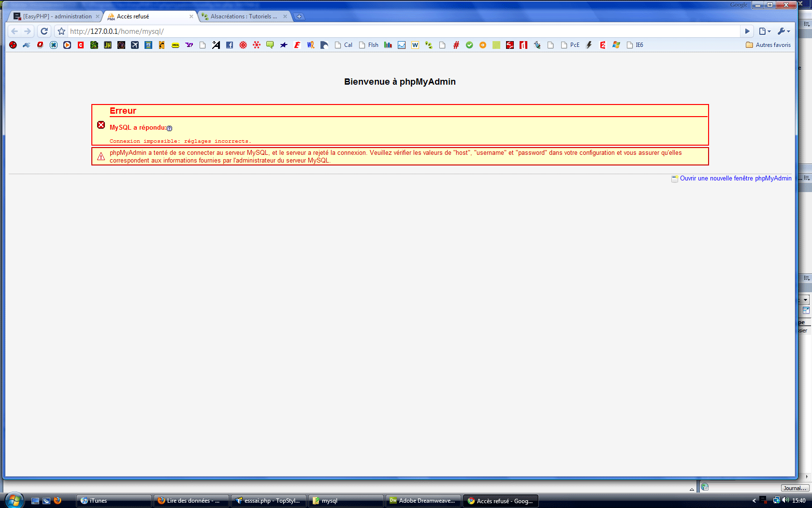
Task: Open the red C bookmark icon
Action: click(81, 45)
